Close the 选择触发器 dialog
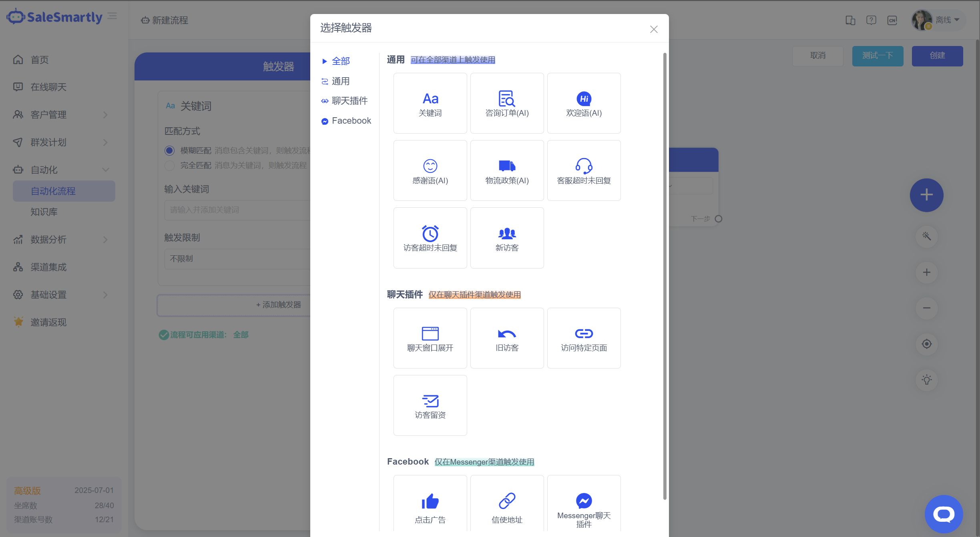Viewport: 980px width, 537px height. pos(653,29)
